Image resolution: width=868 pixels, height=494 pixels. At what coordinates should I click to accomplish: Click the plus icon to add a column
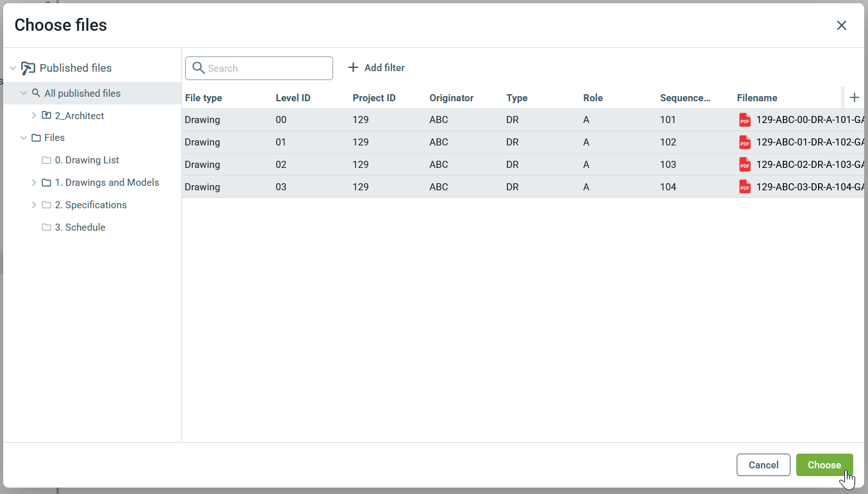[x=854, y=97]
